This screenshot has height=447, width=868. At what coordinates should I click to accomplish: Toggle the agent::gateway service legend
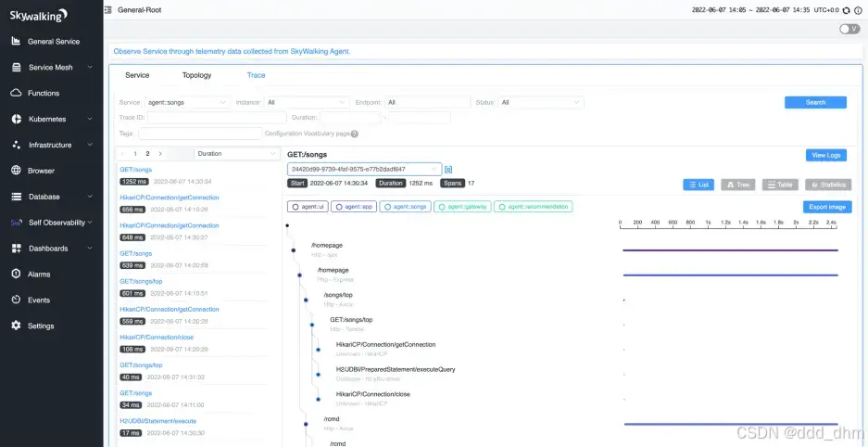(x=462, y=206)
